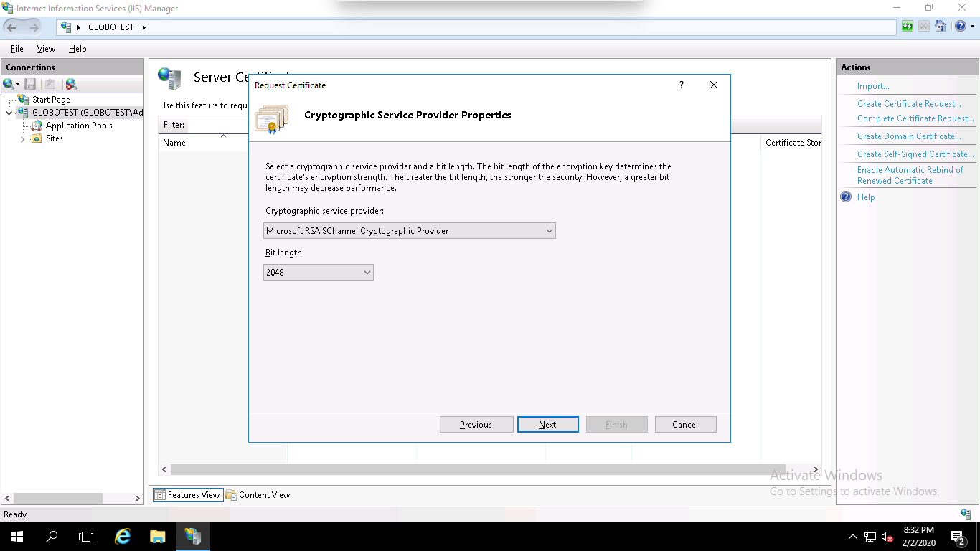The image size is (980, 551).
Task: Go to Home via the house icon
Action: click(x=940, y=27)
